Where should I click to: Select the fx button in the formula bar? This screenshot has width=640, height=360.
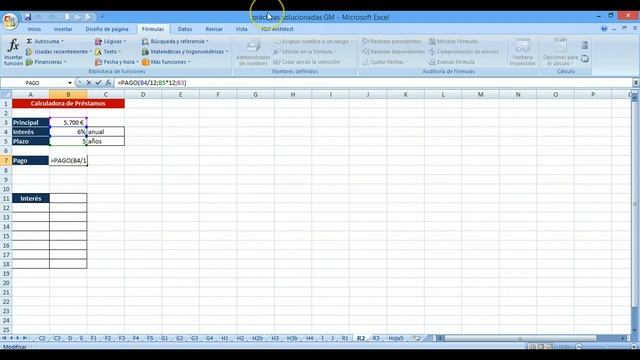coord(108,83)
